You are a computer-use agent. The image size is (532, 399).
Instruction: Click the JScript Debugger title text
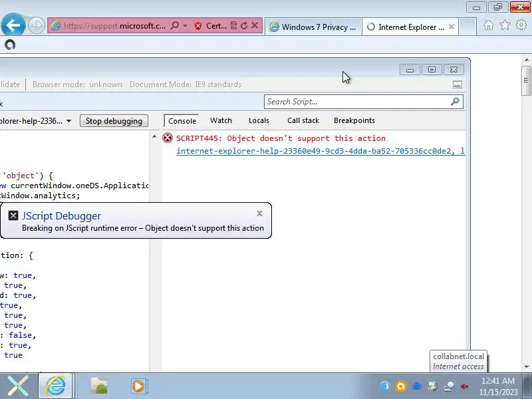pos(61,215)
